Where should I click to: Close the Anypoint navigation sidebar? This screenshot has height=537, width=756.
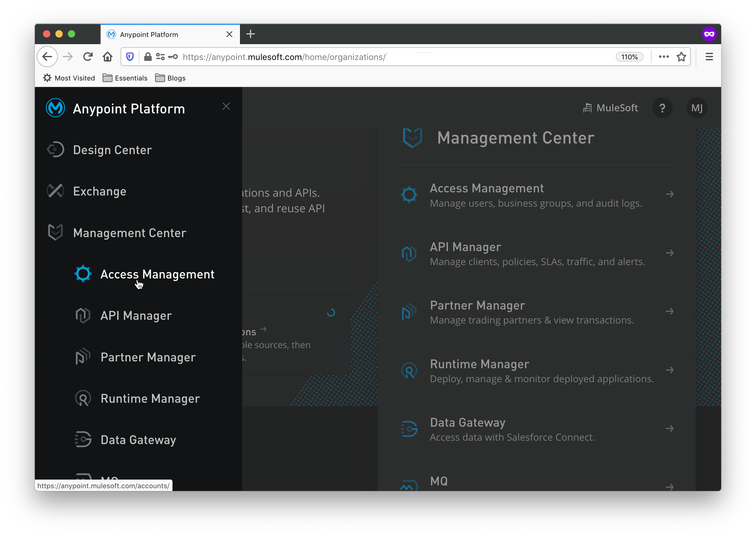(x=226, y=107)
